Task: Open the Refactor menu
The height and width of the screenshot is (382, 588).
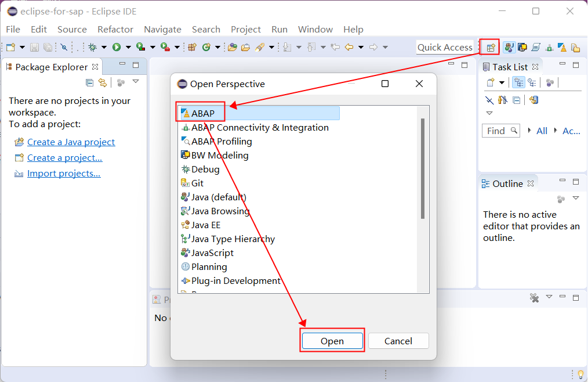Action: pyautogui.click(x=115, y=29)
